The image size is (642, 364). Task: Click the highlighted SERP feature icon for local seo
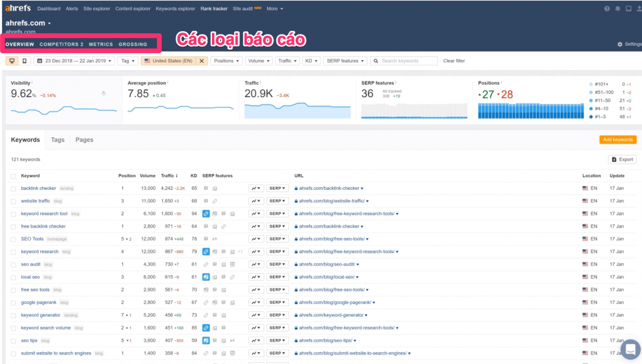click(206, 277)
